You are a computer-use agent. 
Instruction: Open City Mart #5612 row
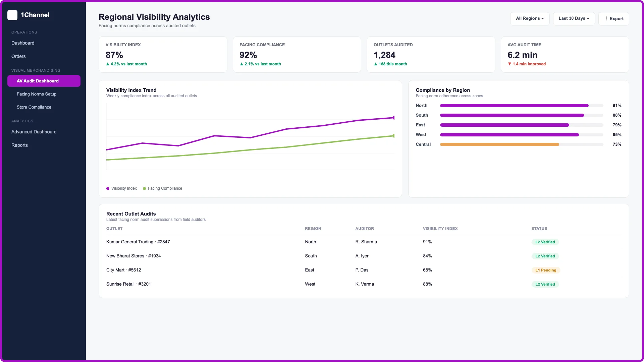(364, 270)
